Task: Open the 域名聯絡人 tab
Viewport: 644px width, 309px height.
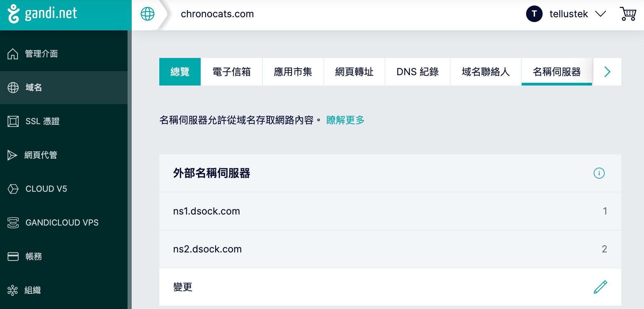Action: (486, 72)
